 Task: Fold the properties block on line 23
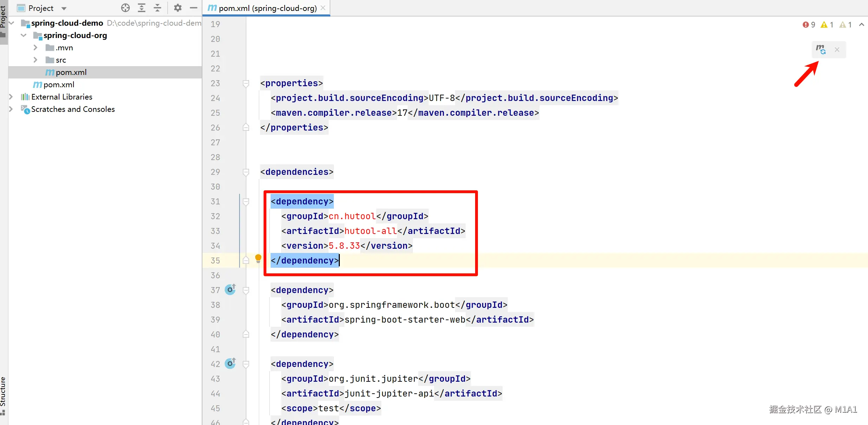[x=246, y=83]
